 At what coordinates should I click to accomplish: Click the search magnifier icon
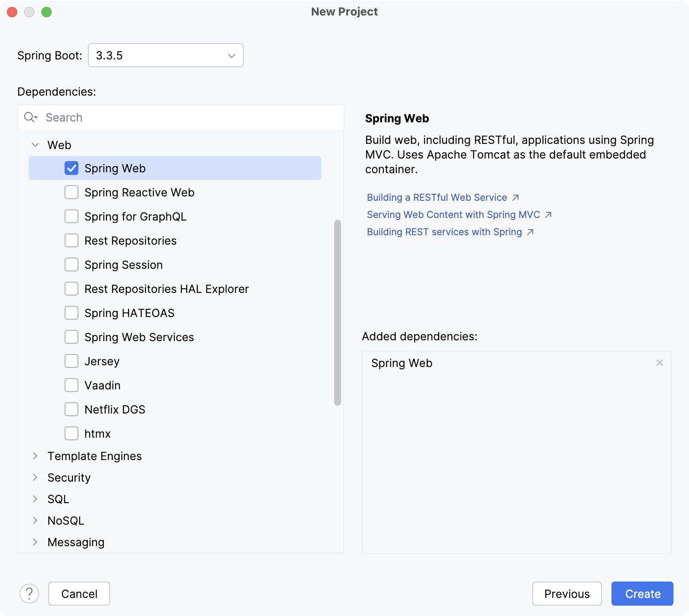31,117
